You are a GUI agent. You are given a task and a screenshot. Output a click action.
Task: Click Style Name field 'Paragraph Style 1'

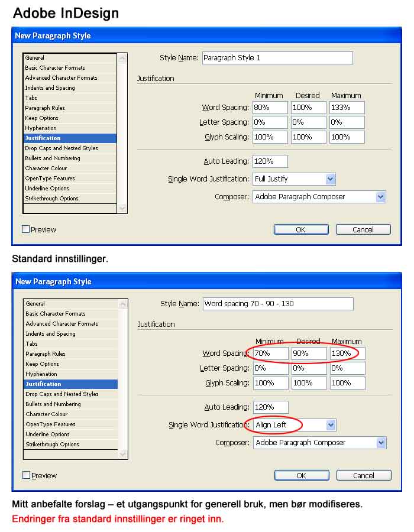click(x=277, y=58)
